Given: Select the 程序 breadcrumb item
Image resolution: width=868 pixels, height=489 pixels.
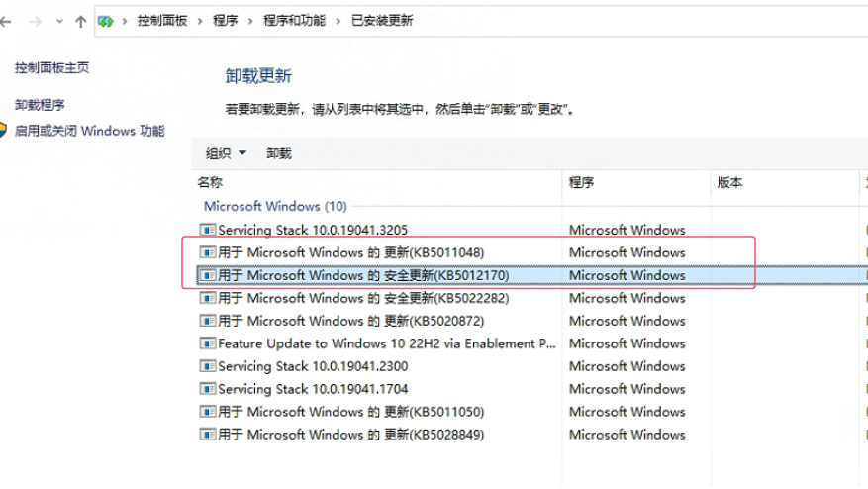Looking at the screenshot, I should [x=225, y=21].
